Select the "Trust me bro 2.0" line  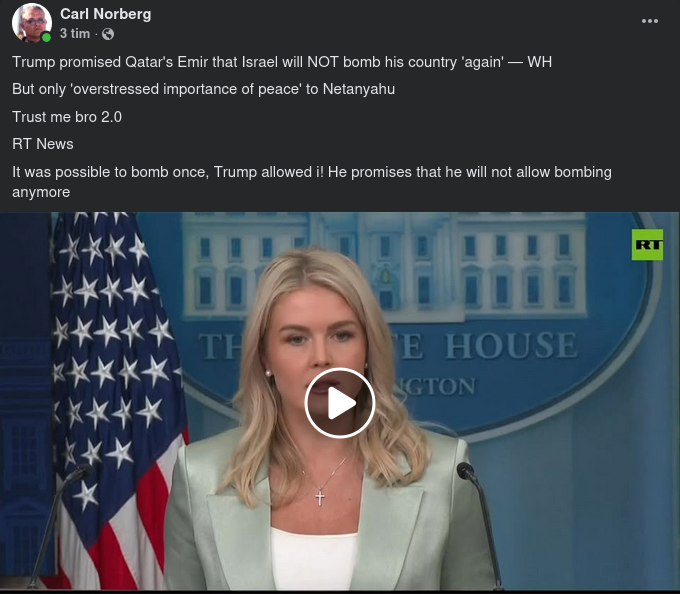67,117
